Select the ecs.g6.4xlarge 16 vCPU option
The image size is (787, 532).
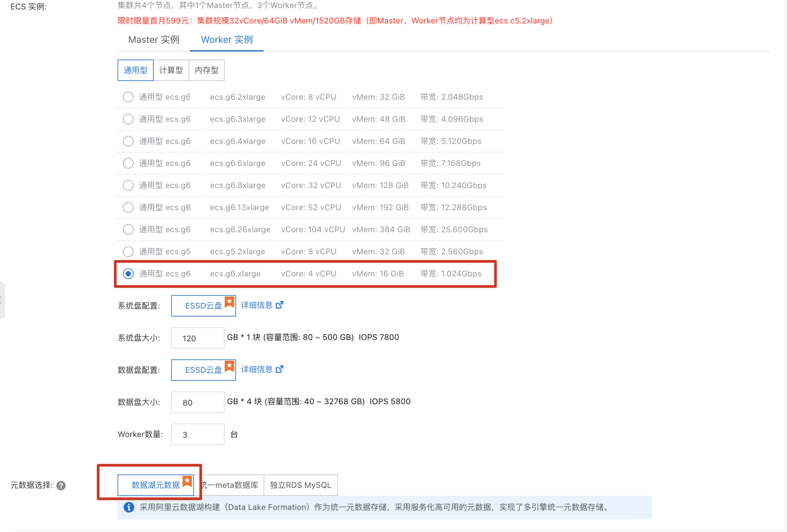(x=128, y=141)
